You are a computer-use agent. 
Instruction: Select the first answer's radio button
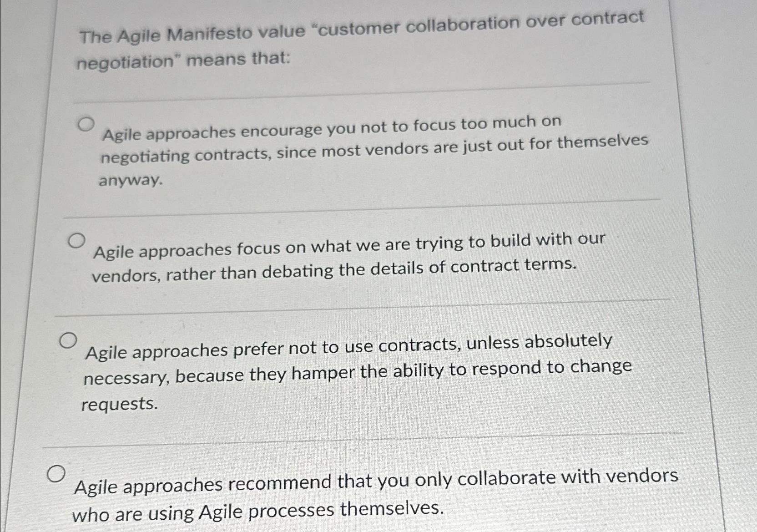click(86, 124)
